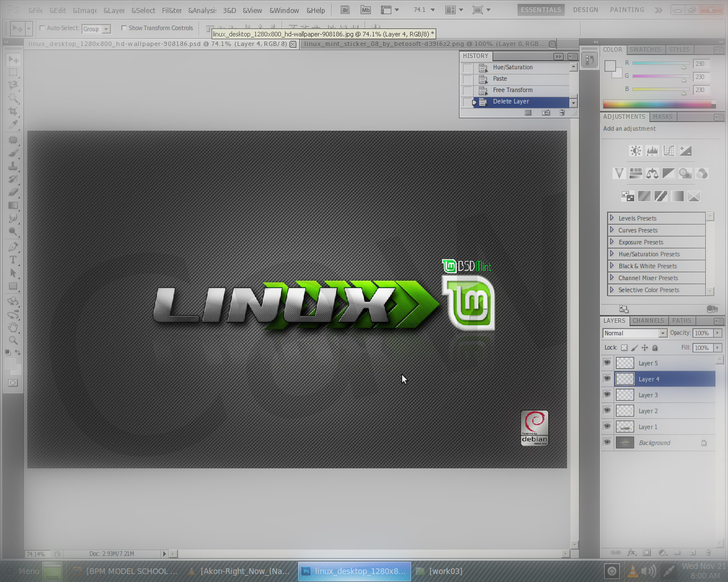728x582 pixels.
Task: Select the Horizontal Type tool
Action: [13, 260]
